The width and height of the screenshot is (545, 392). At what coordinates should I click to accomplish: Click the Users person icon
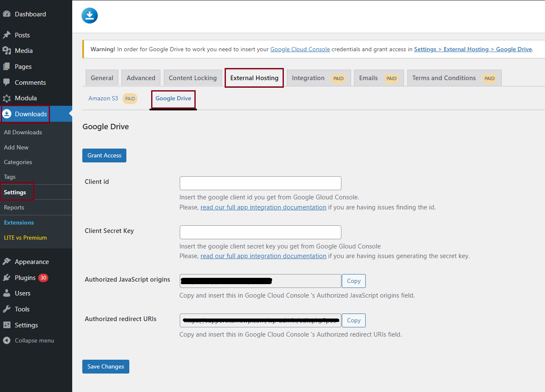(x=7, y=293)
